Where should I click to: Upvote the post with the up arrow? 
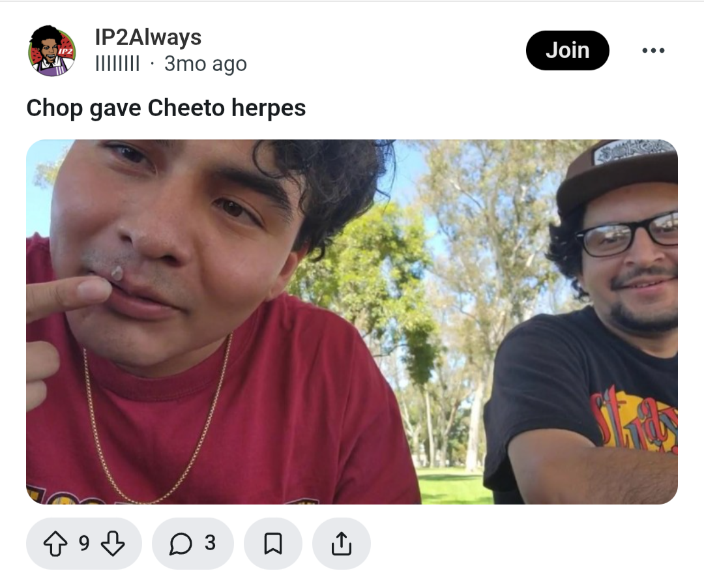point(55,544)
